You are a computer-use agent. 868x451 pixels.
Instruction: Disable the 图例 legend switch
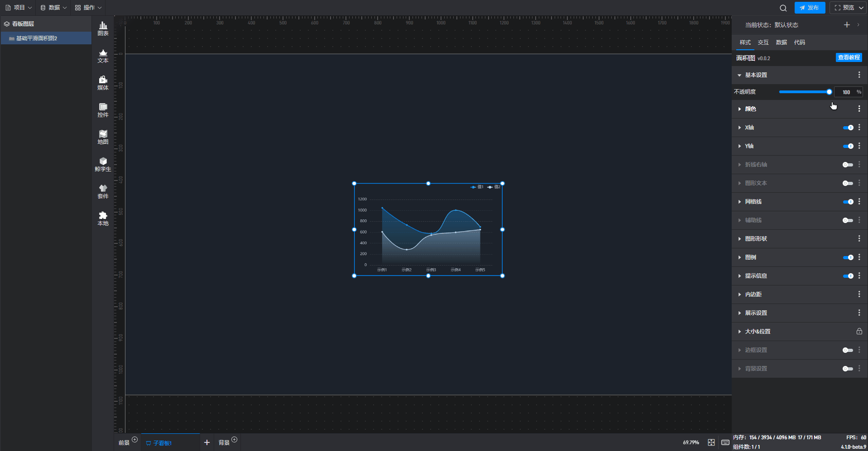[x=848, y=257]
